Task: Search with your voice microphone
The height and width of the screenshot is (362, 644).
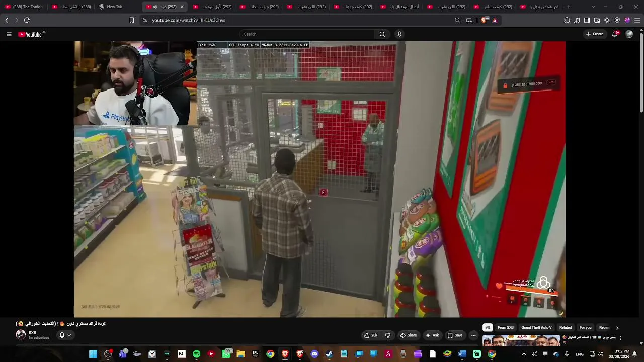Action: (x=399, y=34)
